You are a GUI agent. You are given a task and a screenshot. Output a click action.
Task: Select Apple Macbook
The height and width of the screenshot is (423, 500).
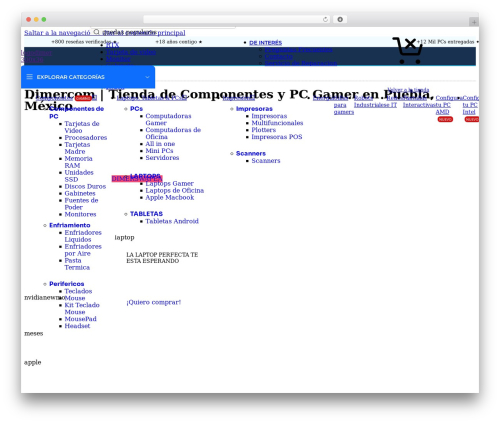pyautogui.click(x=169, y=197)
